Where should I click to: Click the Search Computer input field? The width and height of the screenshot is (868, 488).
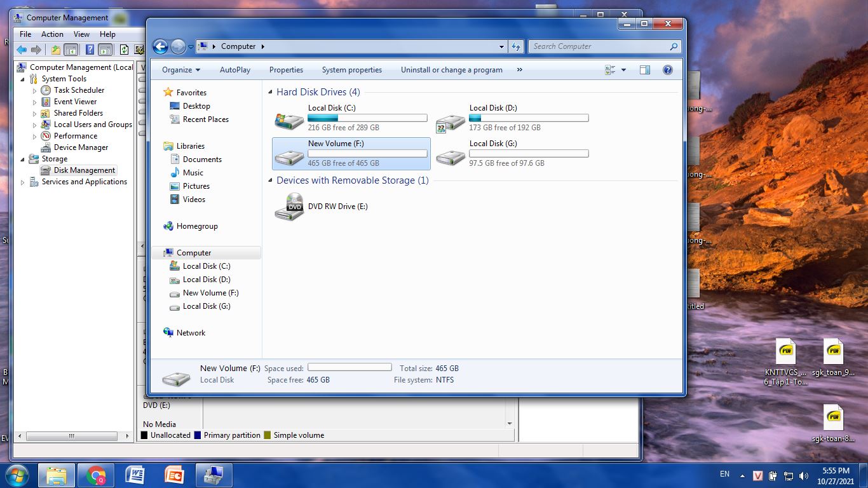coord(597,46)
